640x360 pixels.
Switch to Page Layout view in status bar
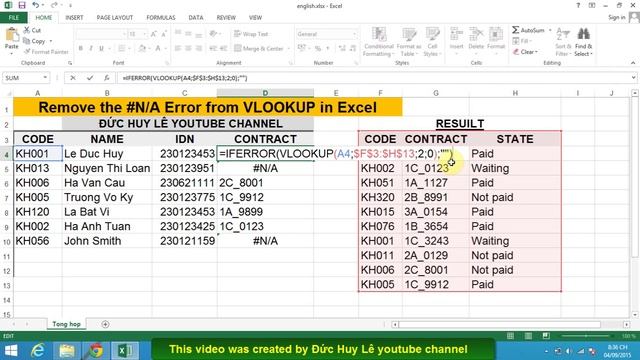click(x=528, y=336)
